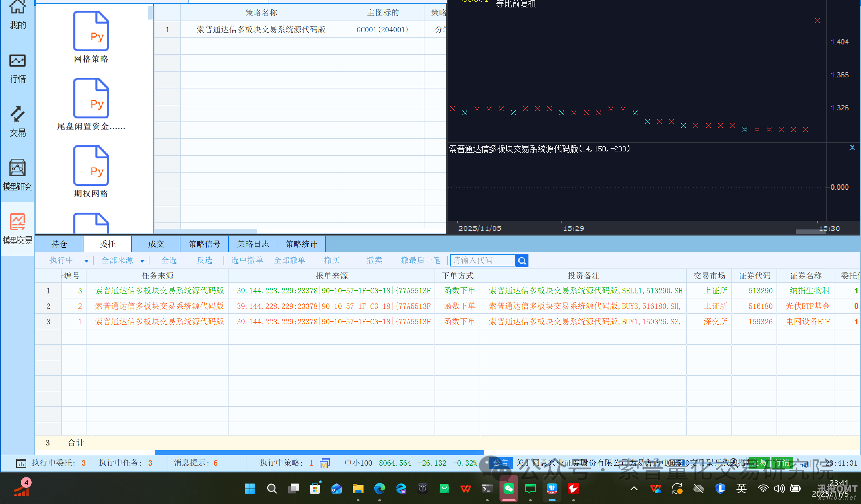Launch WeChat from the taskbar

(509, 489)
